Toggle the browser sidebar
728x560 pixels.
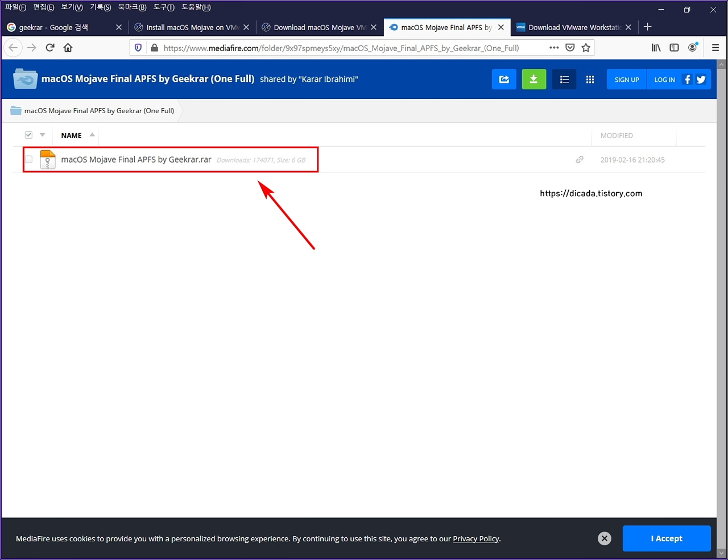tap(675, 48)
